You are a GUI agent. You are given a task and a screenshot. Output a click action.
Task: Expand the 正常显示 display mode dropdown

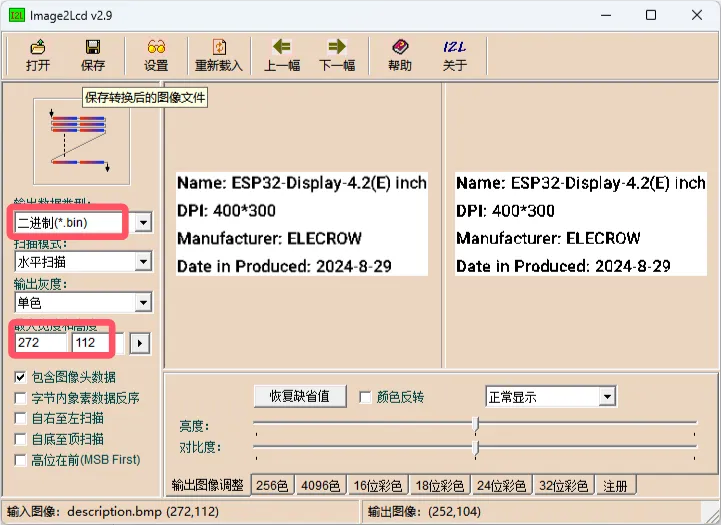tap(606, 397)
